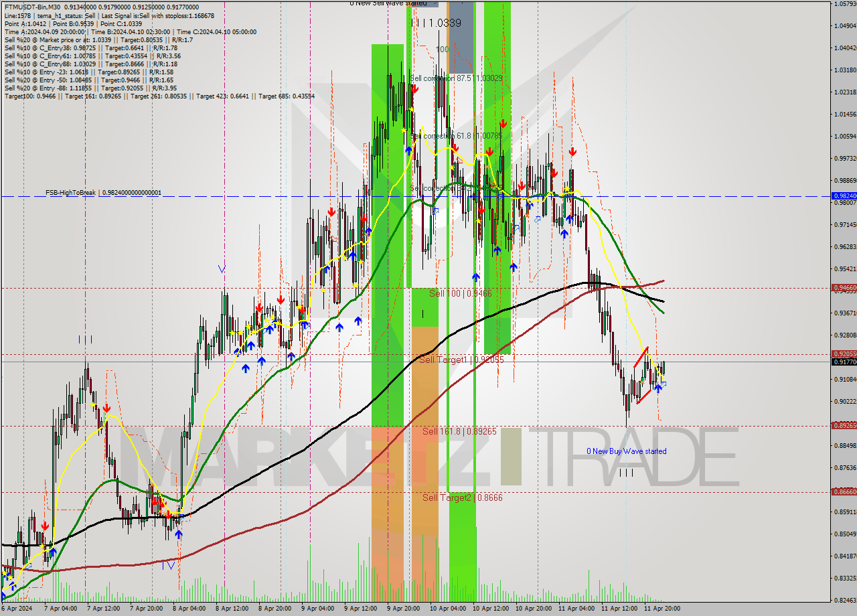Click the 9 Apr 12:00 time label
857x616 pixels.
click(361, 609)
